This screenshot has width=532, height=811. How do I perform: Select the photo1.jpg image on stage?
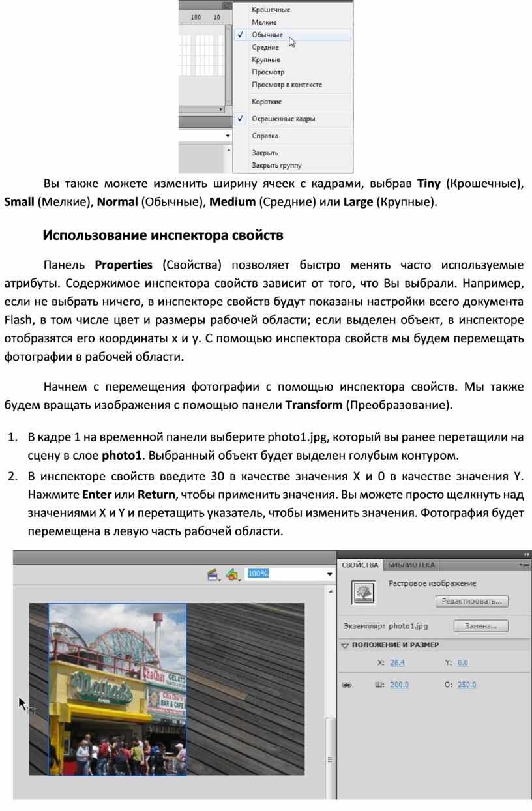point(117,689)
